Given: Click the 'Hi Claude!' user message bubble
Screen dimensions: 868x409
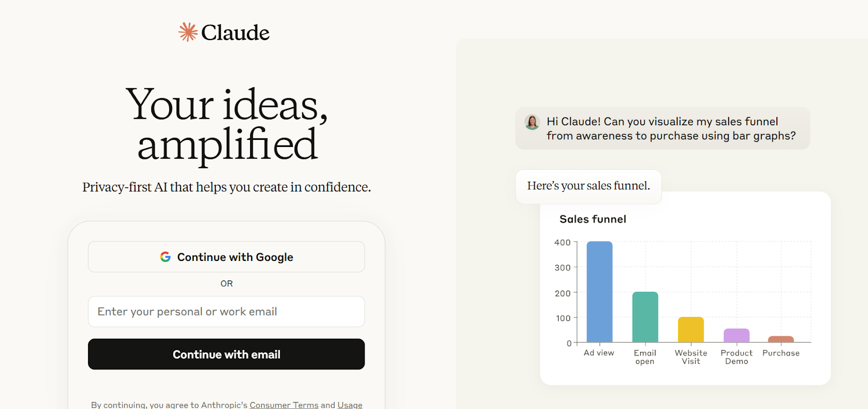Looking at the screenshot, I should coord(662,128).
